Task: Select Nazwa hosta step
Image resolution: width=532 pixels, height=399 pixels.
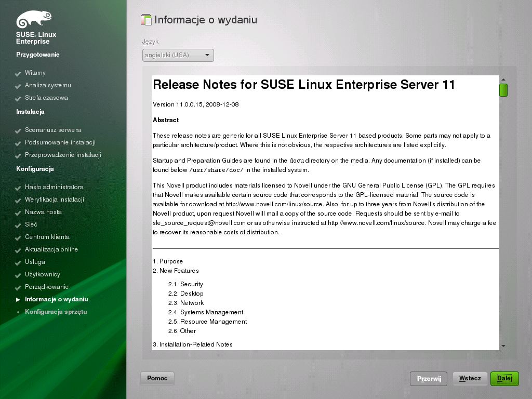Action: click(x=43, y=212)
